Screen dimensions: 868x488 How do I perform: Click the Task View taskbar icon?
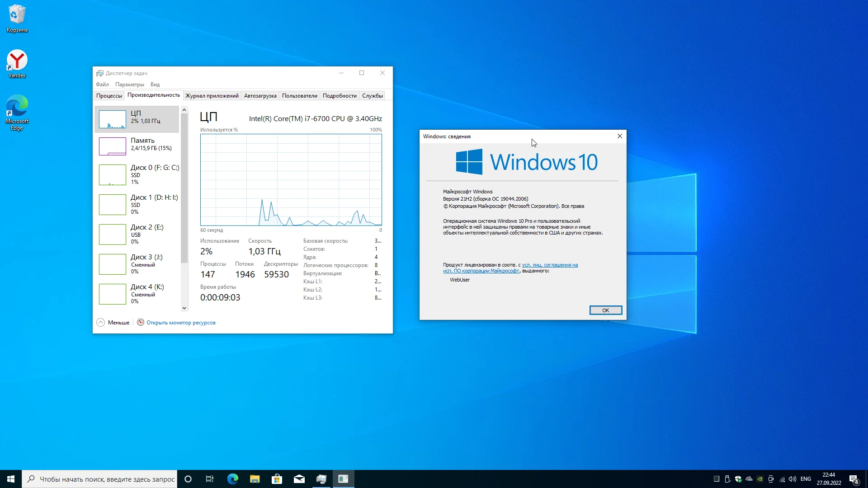[x=210, y=479]
